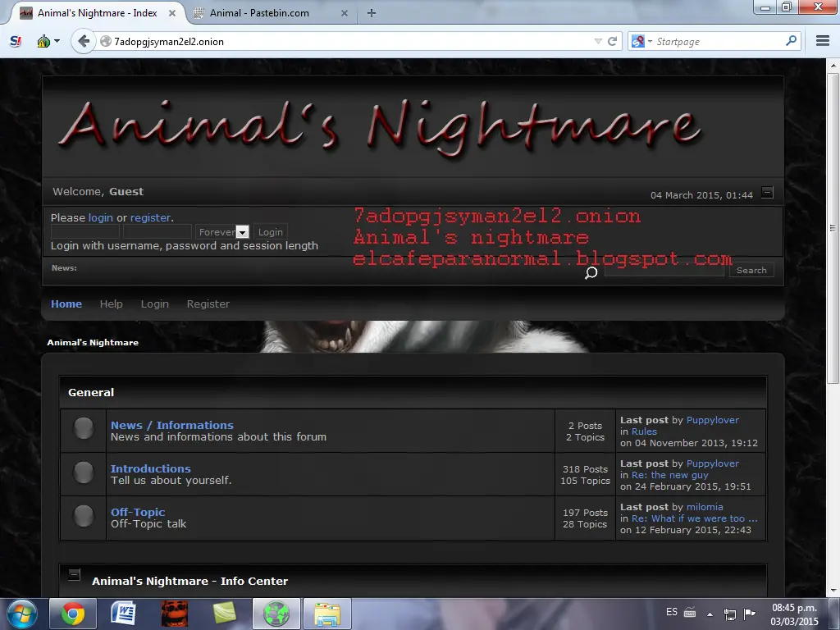840x630 pixels.
Task: Click the forum search magnifier icon
Action: point(591,273)
